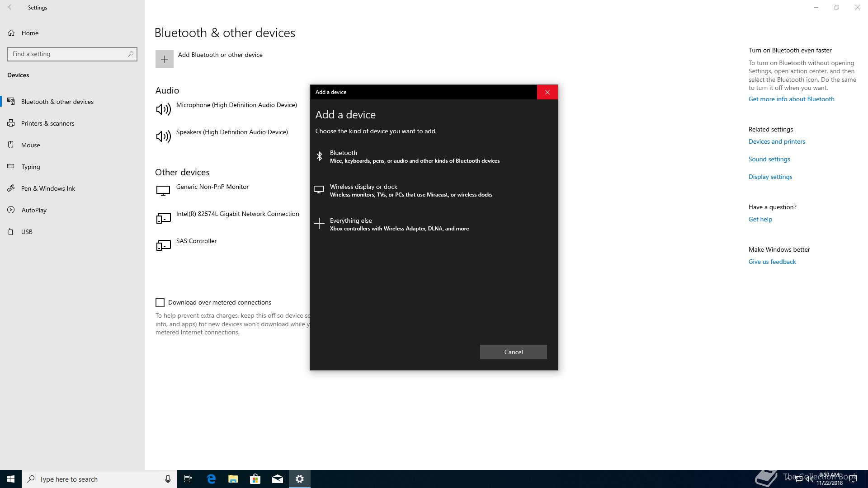Open the Sound settings link
The width and height of the screenshot is (868, 488).
769,159
